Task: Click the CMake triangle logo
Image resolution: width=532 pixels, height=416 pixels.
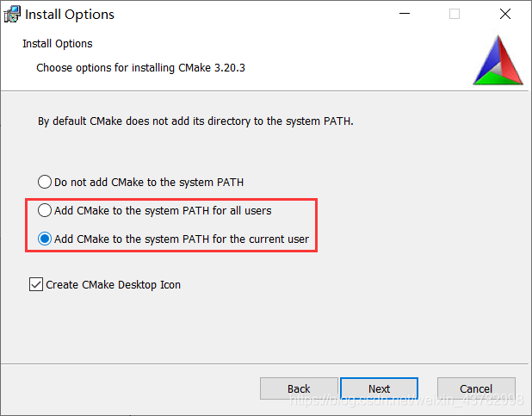Action: [x=498, y=60]
